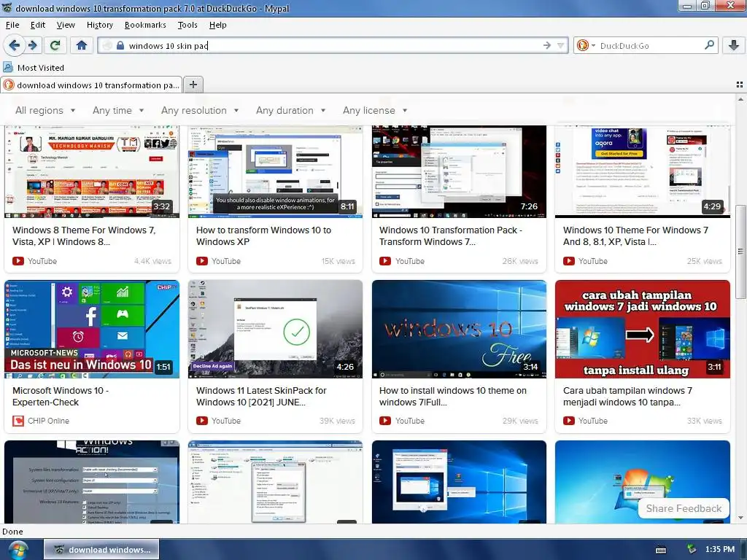
Task: Expand the All regions filter
Action: [45, 111]
